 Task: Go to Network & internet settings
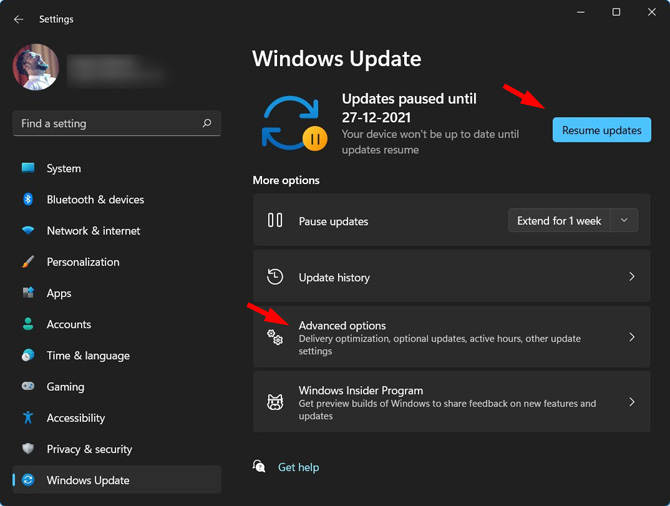(117, 231)
